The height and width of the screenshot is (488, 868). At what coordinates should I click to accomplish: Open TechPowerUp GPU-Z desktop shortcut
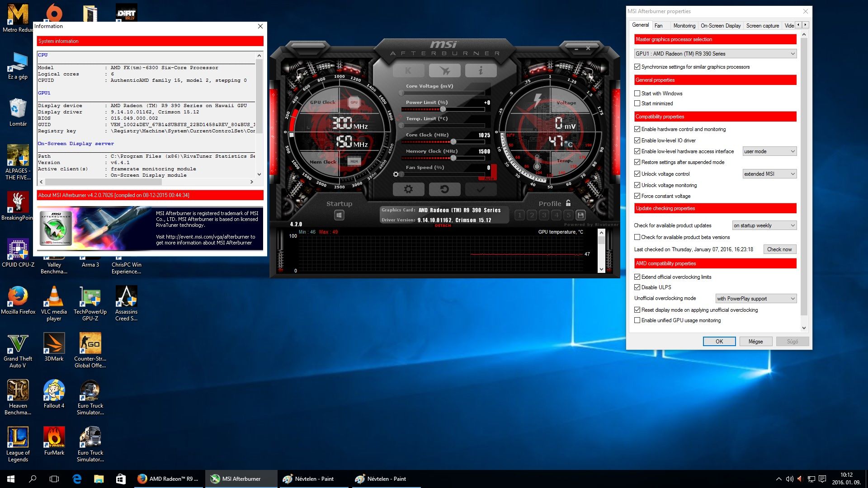90,303
